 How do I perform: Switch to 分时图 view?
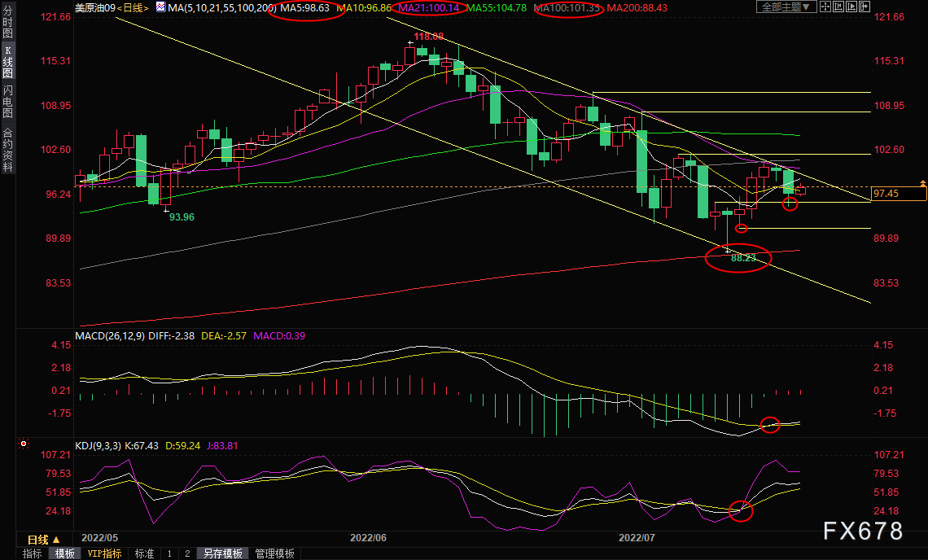coord(7,23)
